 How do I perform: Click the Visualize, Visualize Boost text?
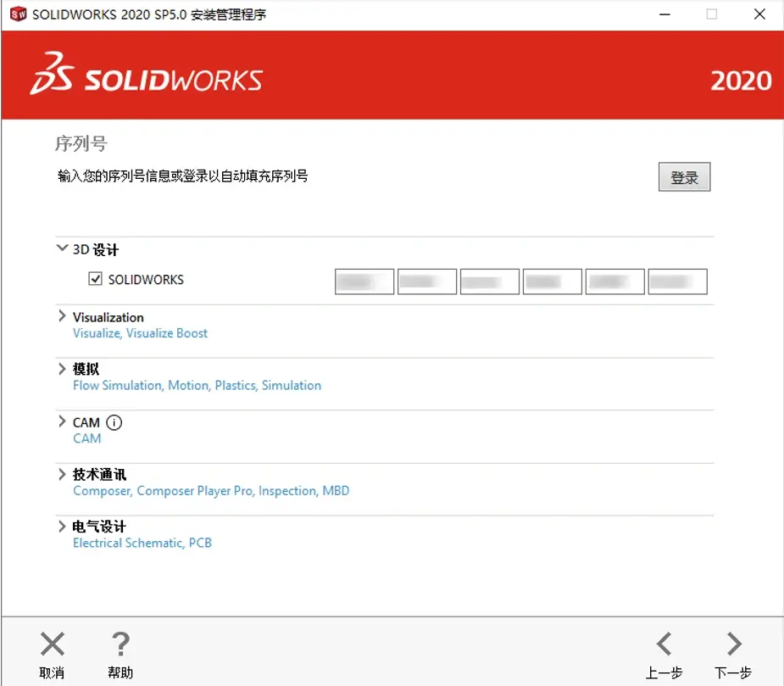click(x=140, y=333)
